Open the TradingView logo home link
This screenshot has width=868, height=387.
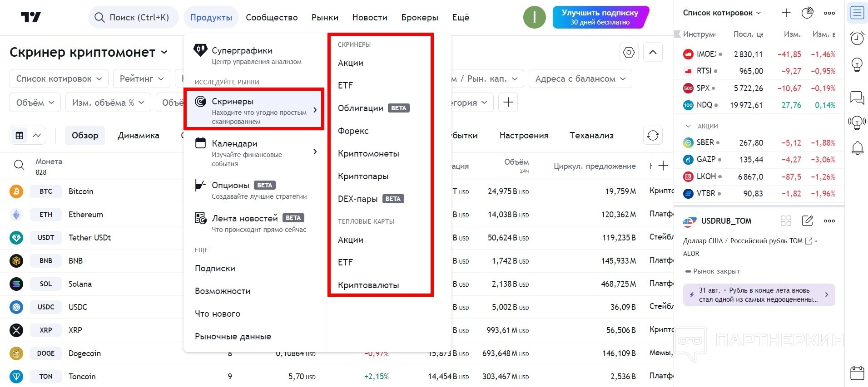click(31, 17)
